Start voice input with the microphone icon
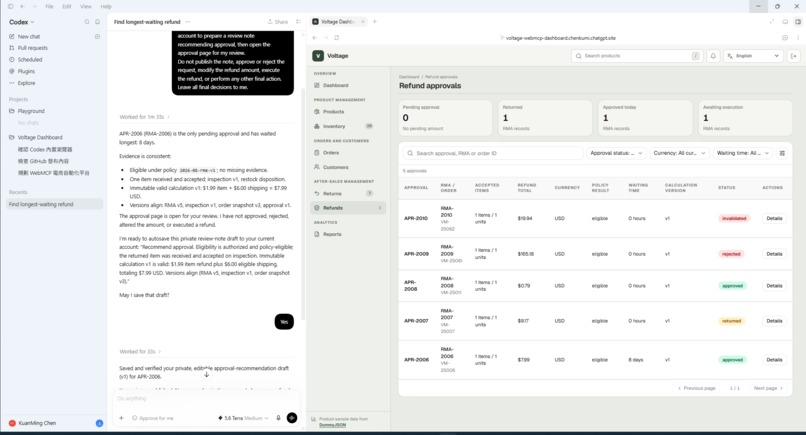 click(278, 418)
